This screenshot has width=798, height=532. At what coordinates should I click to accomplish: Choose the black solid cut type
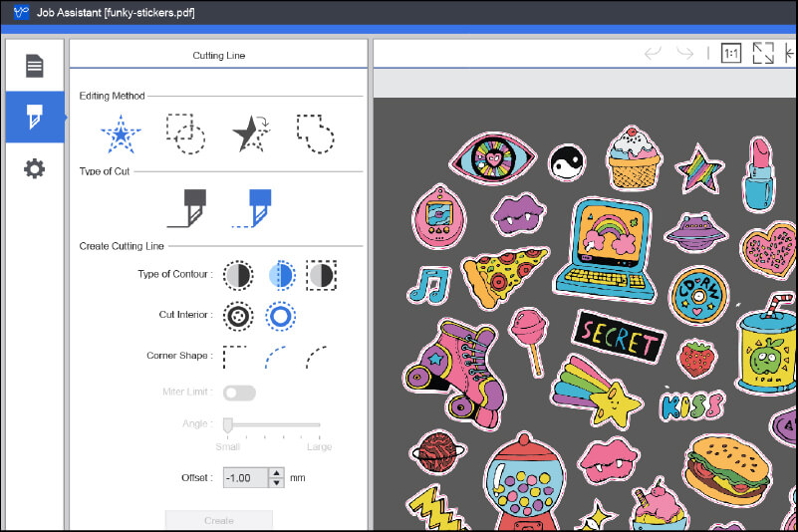[x=190, y=207]
